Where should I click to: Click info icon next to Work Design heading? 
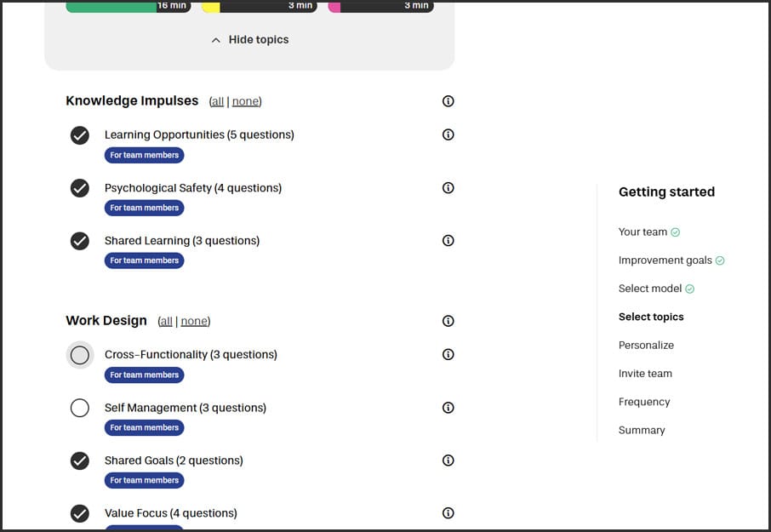click(x=448, y=321)
